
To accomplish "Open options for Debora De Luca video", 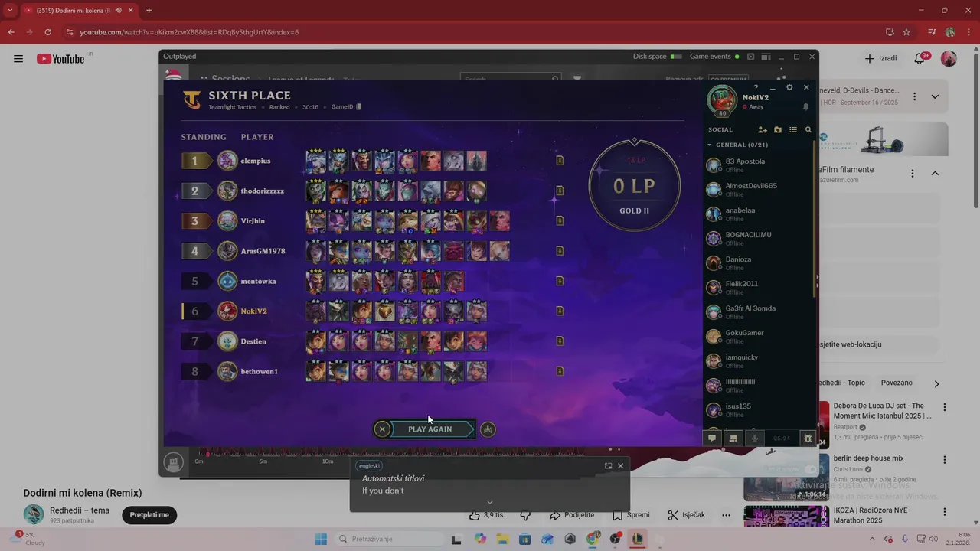I will coord(944,407).
